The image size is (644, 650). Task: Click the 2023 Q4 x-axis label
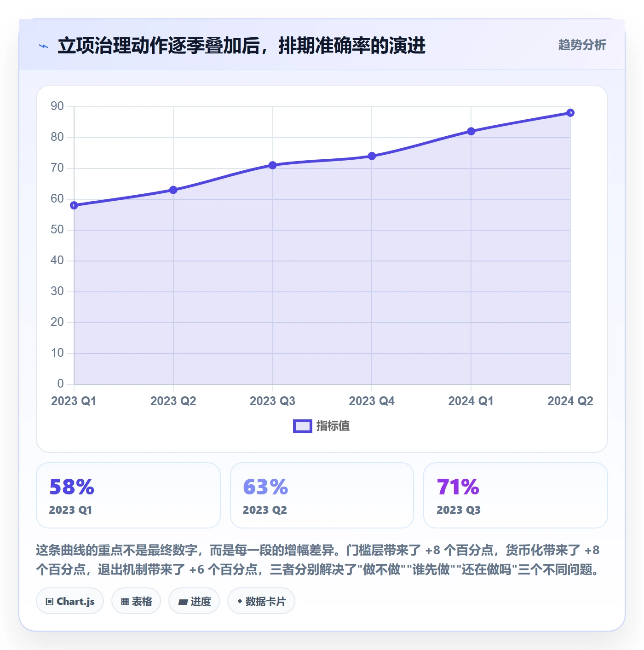coord(372,401)
